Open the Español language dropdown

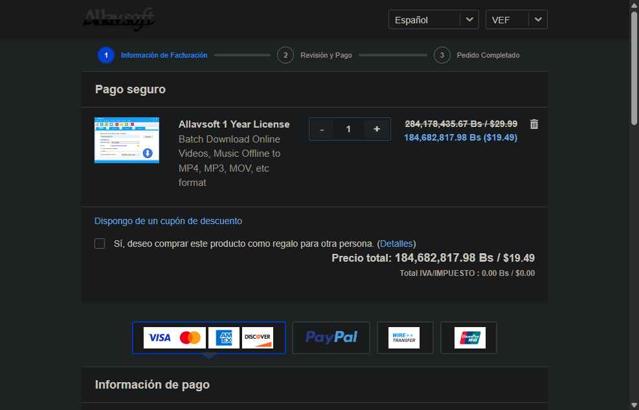pos(434,20)
